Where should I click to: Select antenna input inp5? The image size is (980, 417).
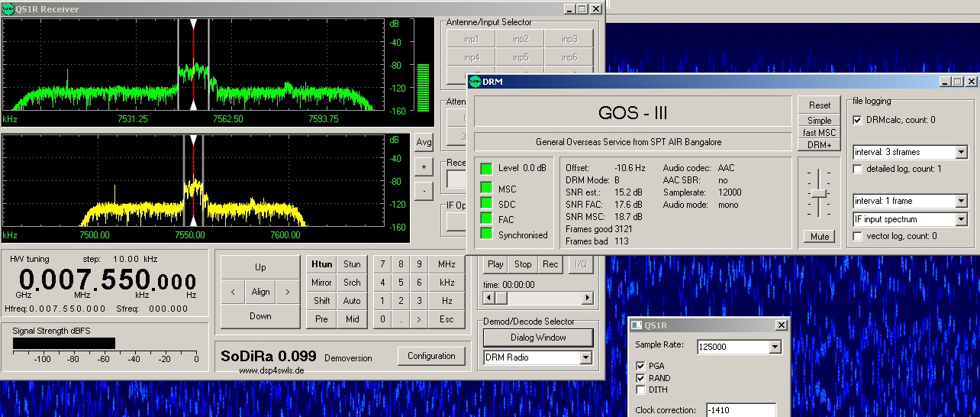click(x=520, y=57)
